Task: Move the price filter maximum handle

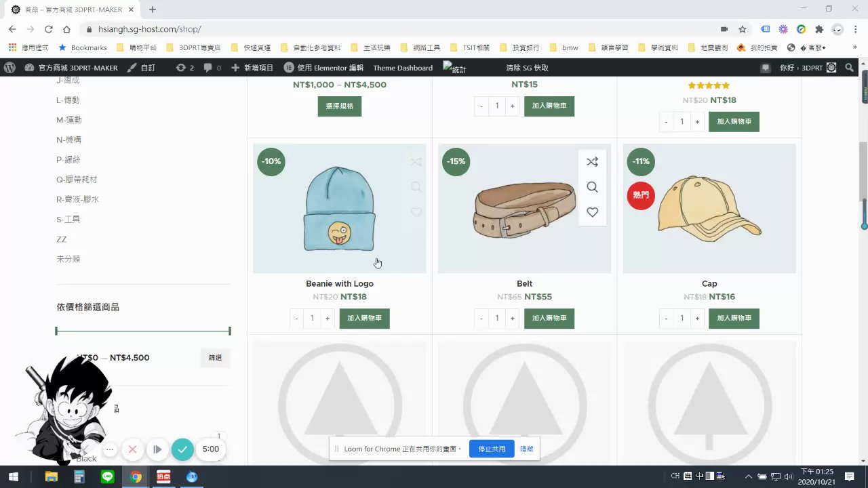Action: pos(230,331)
